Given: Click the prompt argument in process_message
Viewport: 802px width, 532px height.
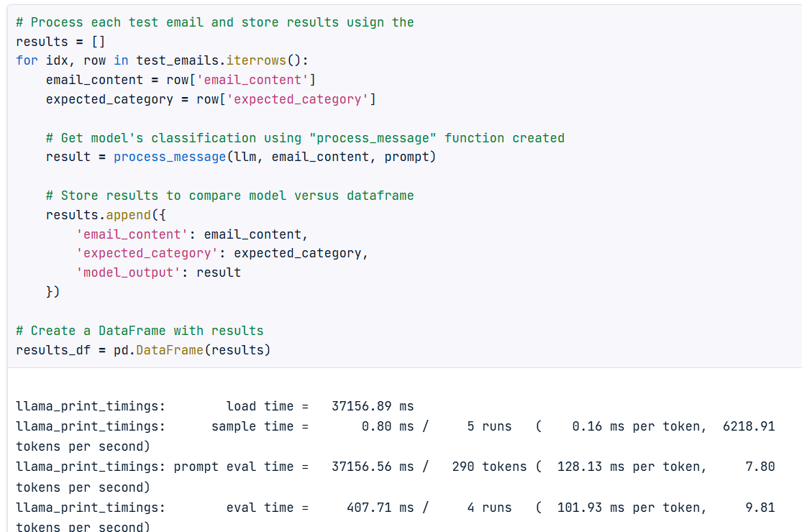Looking at the screenshot, I should (x=406, y=157).
